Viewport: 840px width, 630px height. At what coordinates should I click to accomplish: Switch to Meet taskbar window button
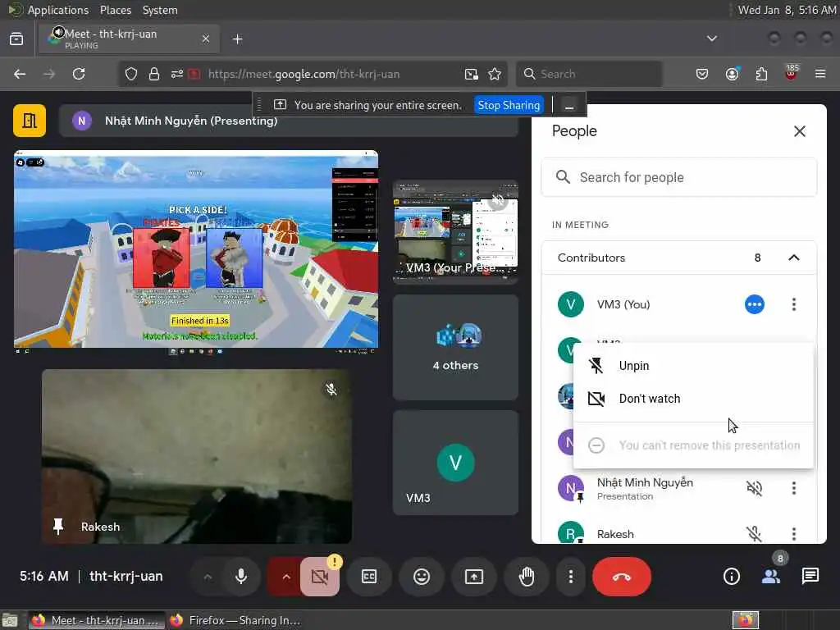(95, 620)
